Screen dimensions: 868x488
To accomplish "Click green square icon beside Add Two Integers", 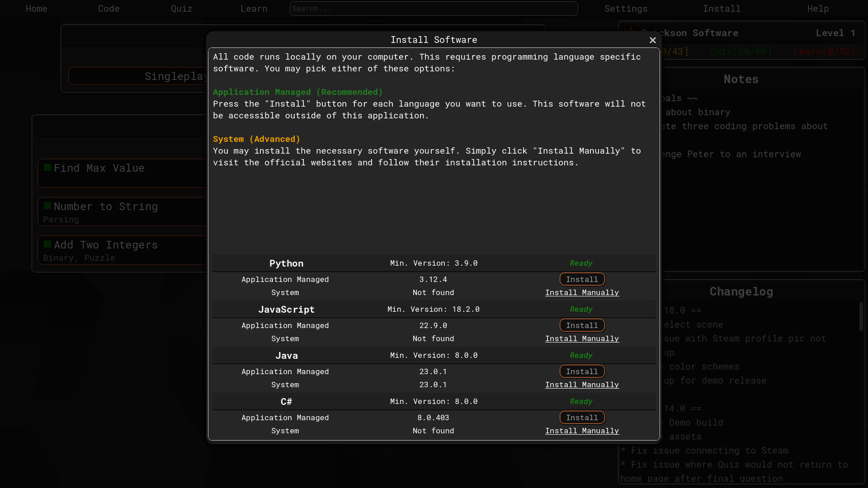I will tap(47, 244).
